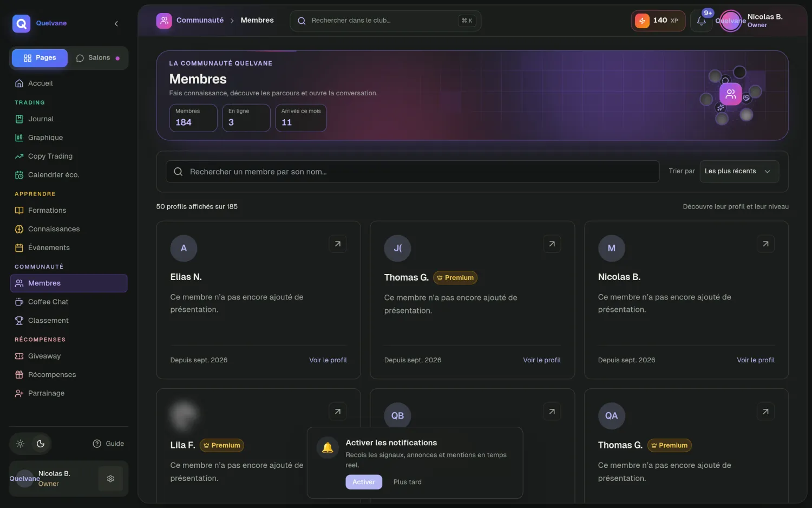Click the Connaissances brain icon
Viewport: 812px width, 508px height.
[19, 229]
